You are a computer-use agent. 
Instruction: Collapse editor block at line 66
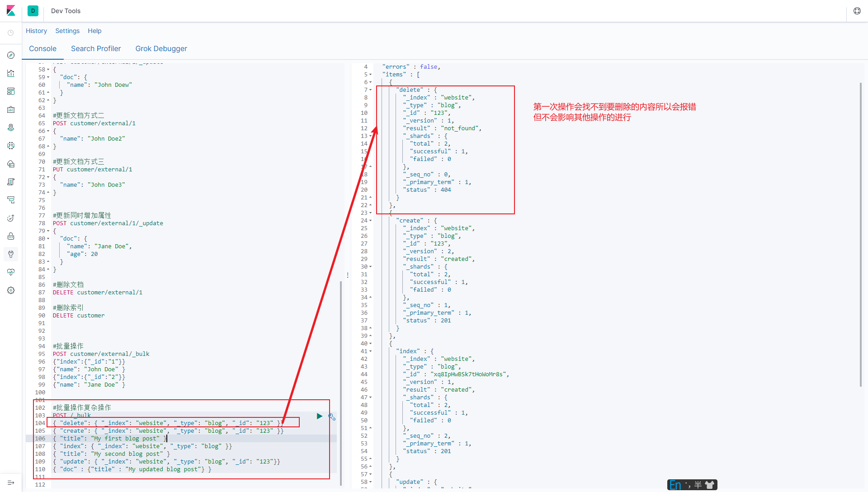point(48,131)
